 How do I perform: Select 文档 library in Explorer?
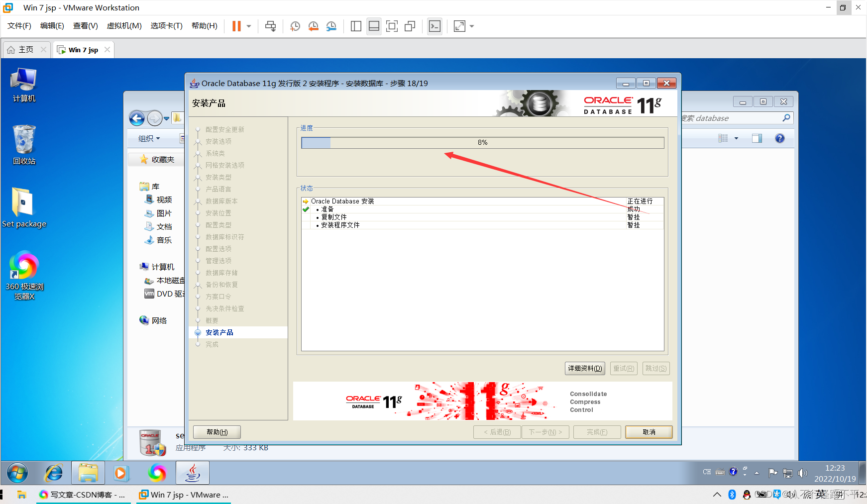[158, 226]
